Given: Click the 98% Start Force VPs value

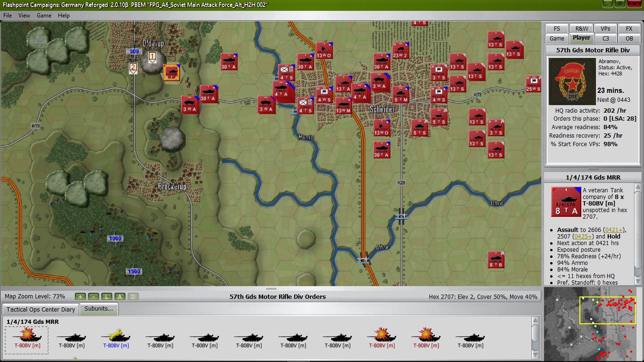Looking at the screenshot, I should coord(611,144).
